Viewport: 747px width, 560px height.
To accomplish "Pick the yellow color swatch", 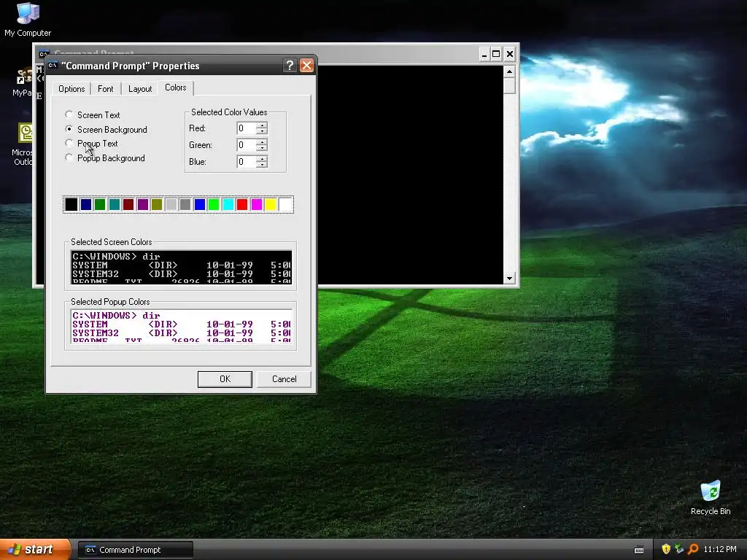I will (271, 204).
